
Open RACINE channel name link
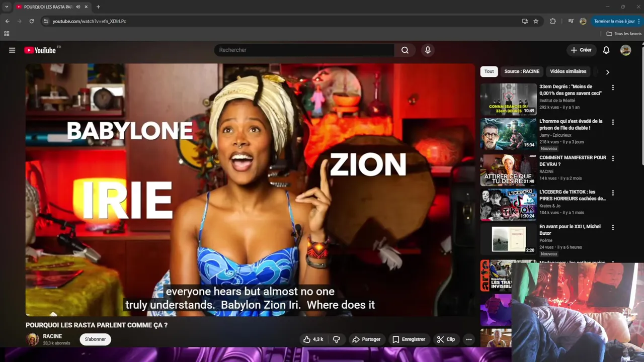click(52, 336)
